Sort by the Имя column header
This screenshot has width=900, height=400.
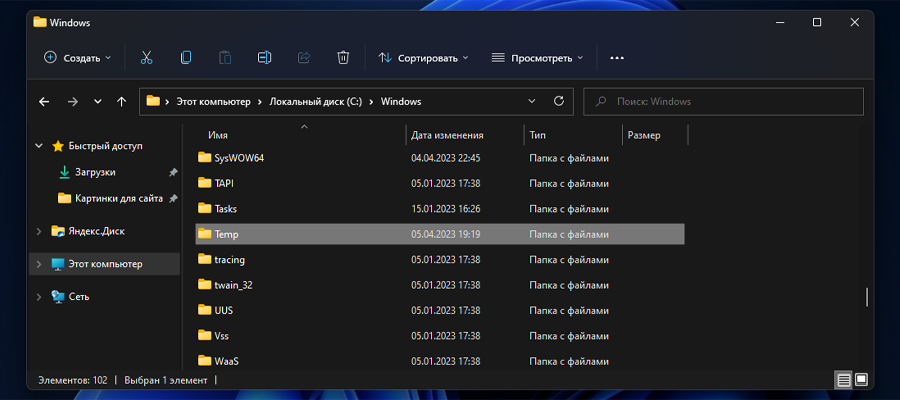click(x=218, y=135)
